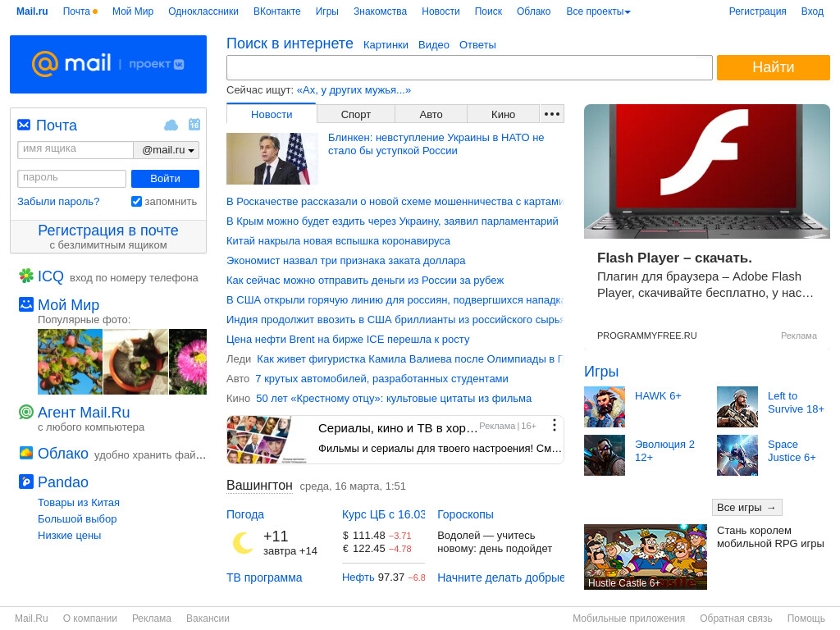The image size is (840, 630).
Task: Click the ICQ flower icon
Action: click(x=26, y=276)
